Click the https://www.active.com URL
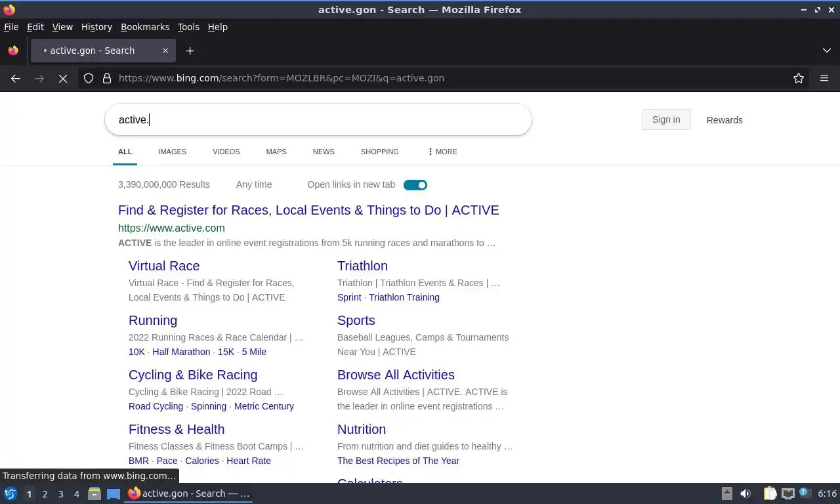This screenshot has width=840, height=504. 171,228
